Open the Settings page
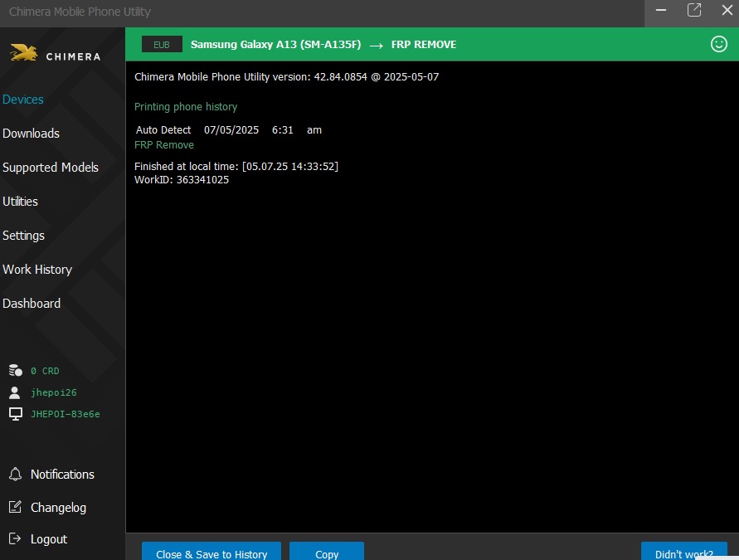The height and width of the screenshot is (560, 739). [x=24, y=236]
